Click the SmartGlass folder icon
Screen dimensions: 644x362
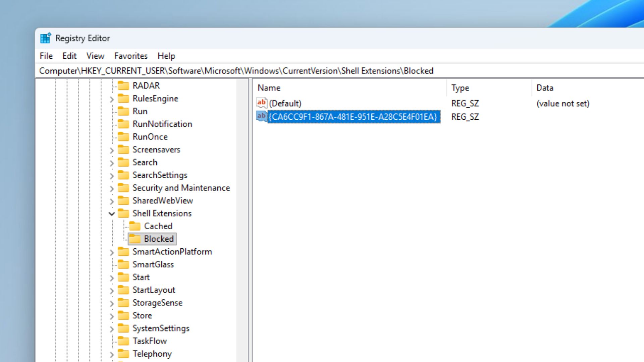(x=123, y=264)
